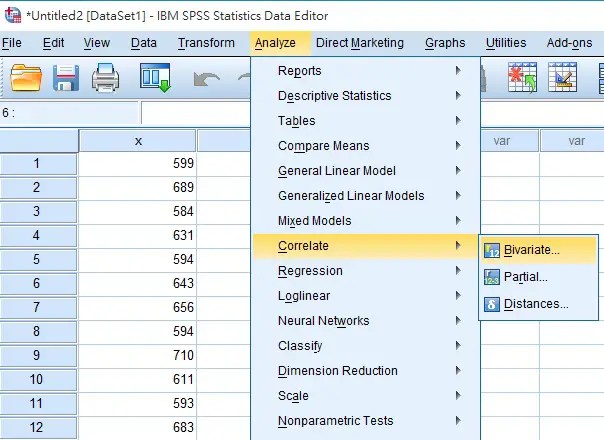Expand the Tables submenu
The width and height of the screenshot is (604, 440).
point(365,121)
